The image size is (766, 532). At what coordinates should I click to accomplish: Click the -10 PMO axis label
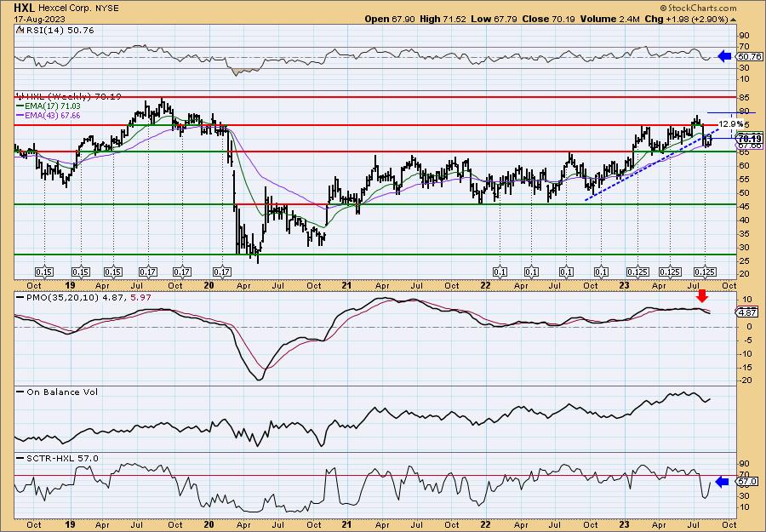(x=745, y=354)
